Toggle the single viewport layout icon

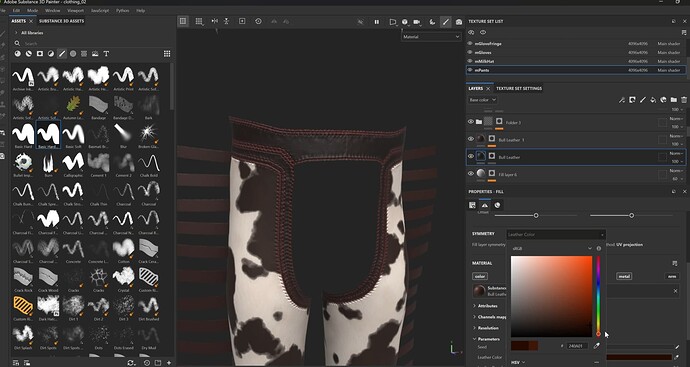tap(183, 21)
